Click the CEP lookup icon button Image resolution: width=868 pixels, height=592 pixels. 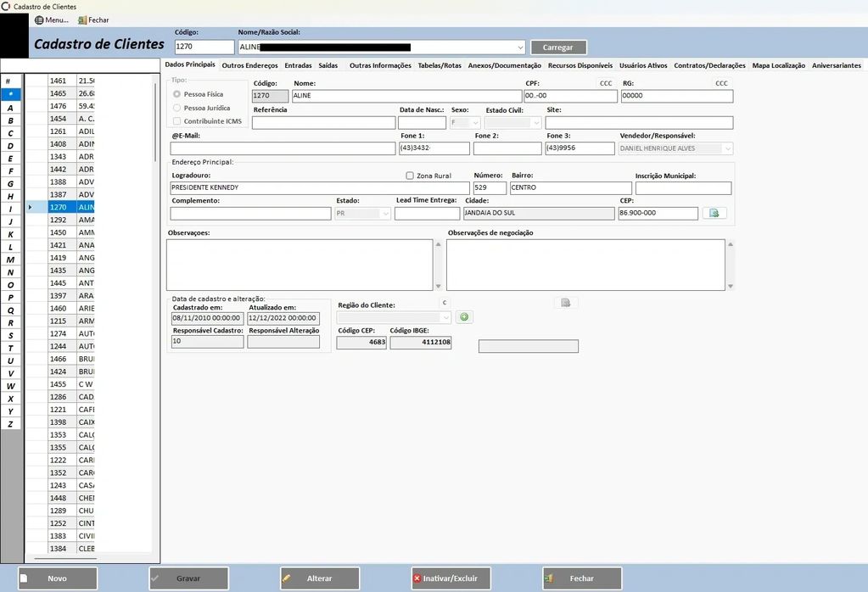[714, 213]
